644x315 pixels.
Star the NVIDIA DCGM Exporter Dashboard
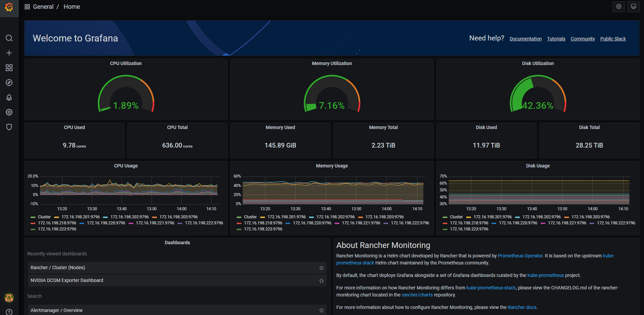pyautogui.click(x=321, y=281)
